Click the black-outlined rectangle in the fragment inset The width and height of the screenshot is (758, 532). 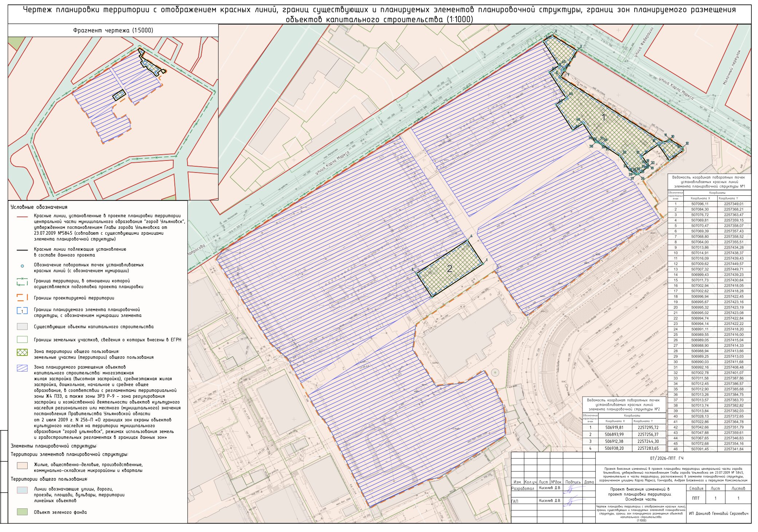coord(119,95)
